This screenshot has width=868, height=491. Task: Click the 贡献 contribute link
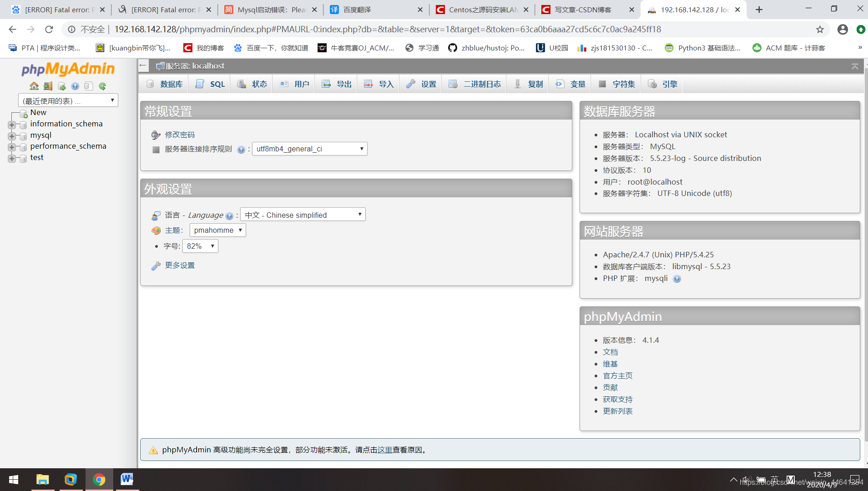[x=610, y=388]
